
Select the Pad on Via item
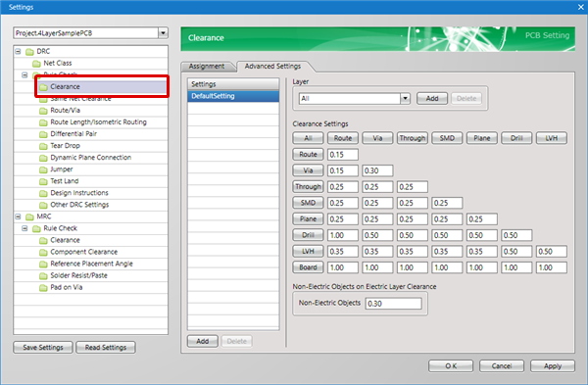click(67, 288)
